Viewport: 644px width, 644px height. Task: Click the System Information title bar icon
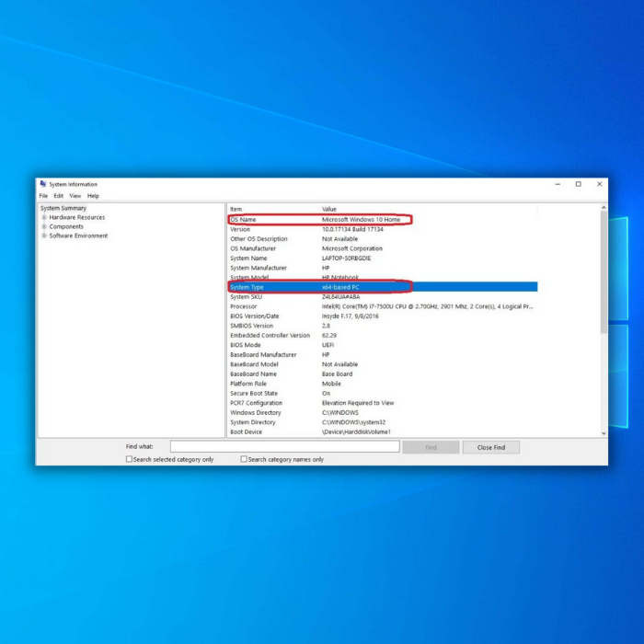coord(43,184)
